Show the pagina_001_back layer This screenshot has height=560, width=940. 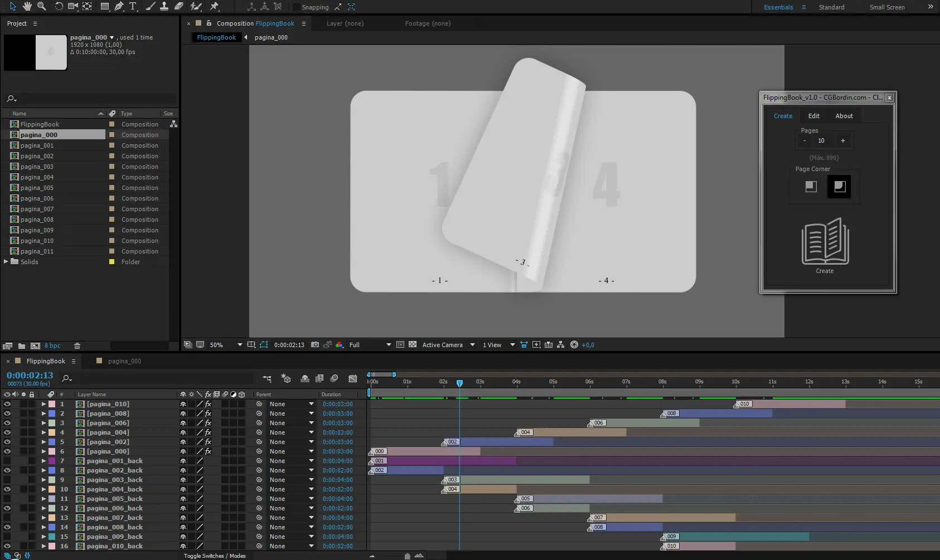point(7,461)
